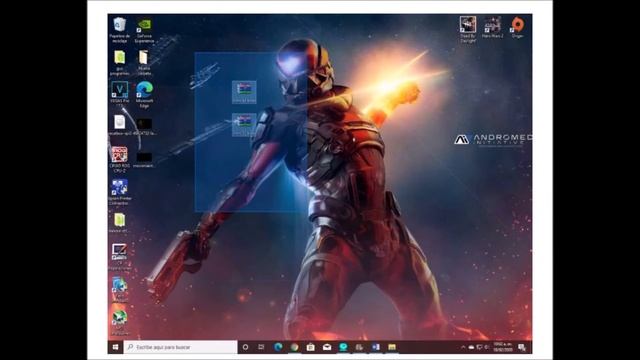Open Task View on the taskbar
Image resolution: width=640 pixels, height=360 pixels.
pyautogui.click(x=261, y=347)
